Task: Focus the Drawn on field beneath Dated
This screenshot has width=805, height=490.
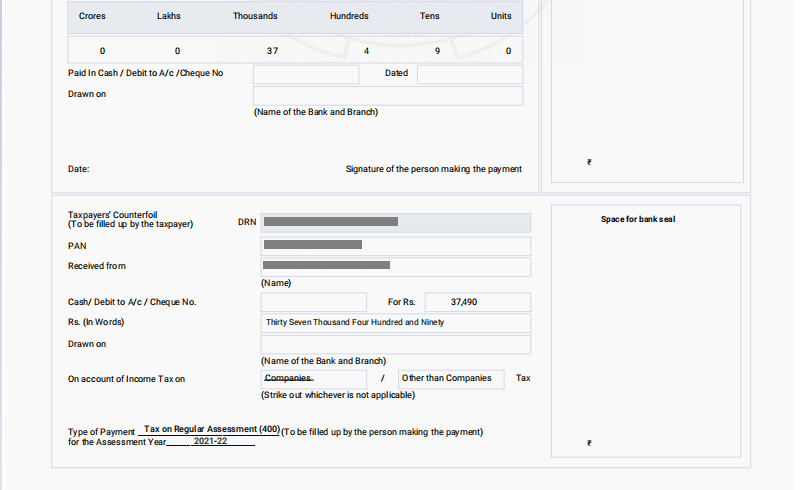Action: pyautogui.click(x=387, y=96)
